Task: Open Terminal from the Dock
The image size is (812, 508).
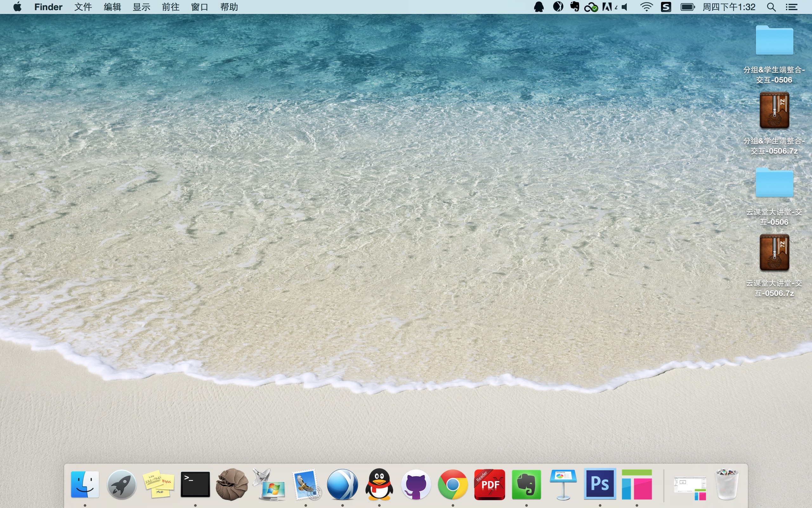Action: [x=195, y=484]
